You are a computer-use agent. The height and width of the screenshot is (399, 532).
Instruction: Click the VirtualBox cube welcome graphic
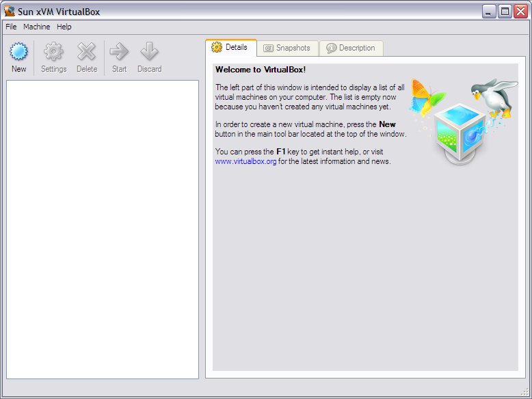click(x=464, y=123)
